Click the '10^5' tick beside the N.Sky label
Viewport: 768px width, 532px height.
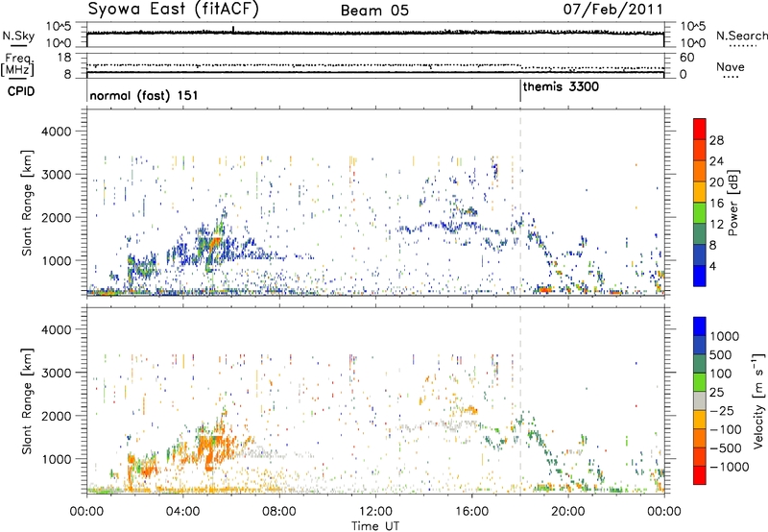[59, 27]
